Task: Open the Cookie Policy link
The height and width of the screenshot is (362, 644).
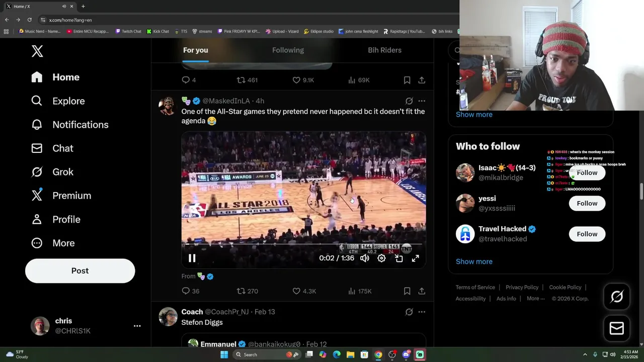Action: (565, 287)
